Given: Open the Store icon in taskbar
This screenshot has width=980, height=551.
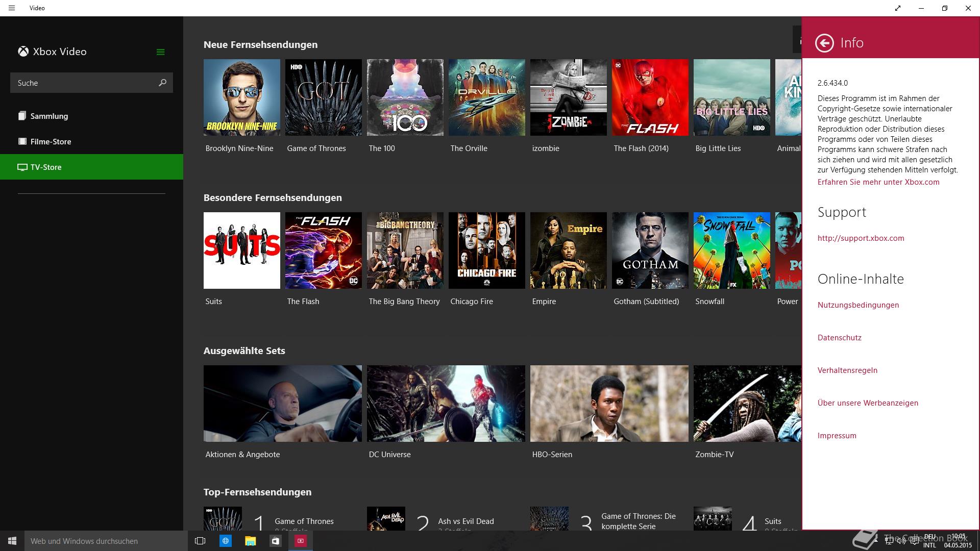Looking at the screenshot, I should click(275, 541).
